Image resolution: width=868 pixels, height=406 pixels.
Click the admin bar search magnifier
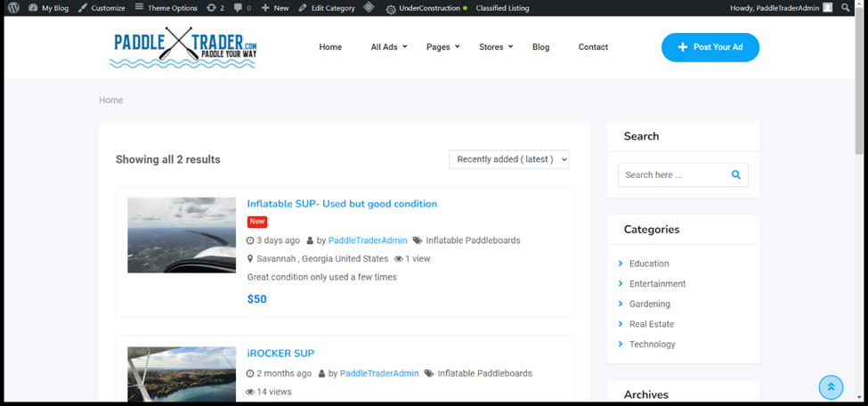(846, 7)
